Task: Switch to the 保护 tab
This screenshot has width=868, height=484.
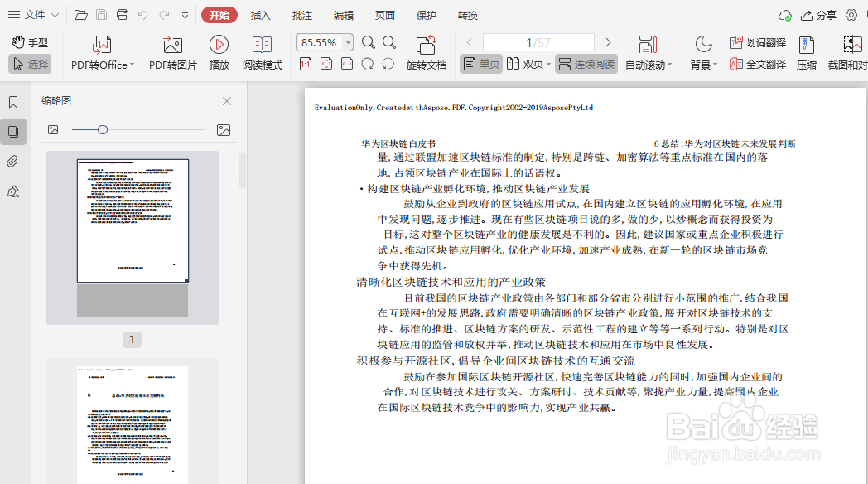Action: (427, 16)
